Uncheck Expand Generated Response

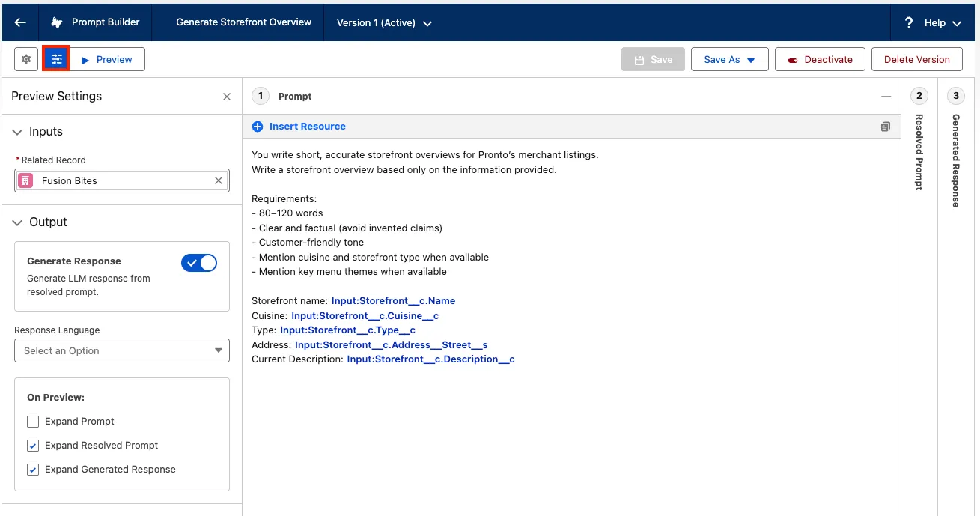coord(33,470)
